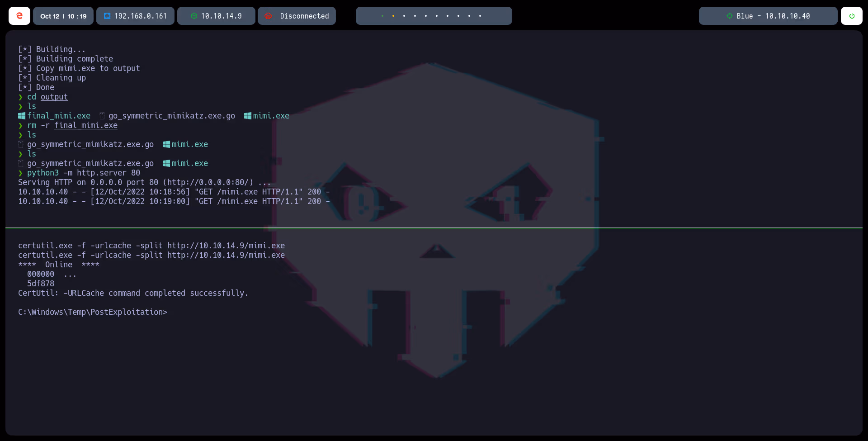Select the 192.168.0.161 network pill
The image size is (868, 441).
tap(135, 16)
